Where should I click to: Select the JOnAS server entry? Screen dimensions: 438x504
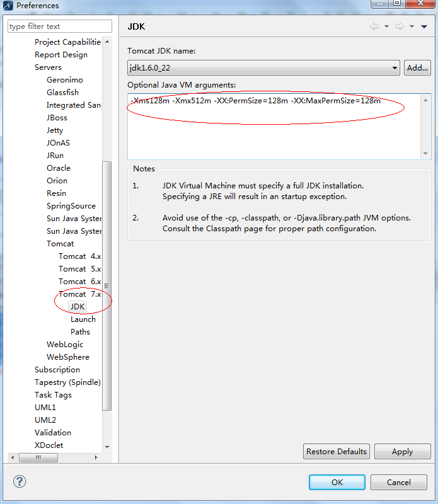click(58, 143)
